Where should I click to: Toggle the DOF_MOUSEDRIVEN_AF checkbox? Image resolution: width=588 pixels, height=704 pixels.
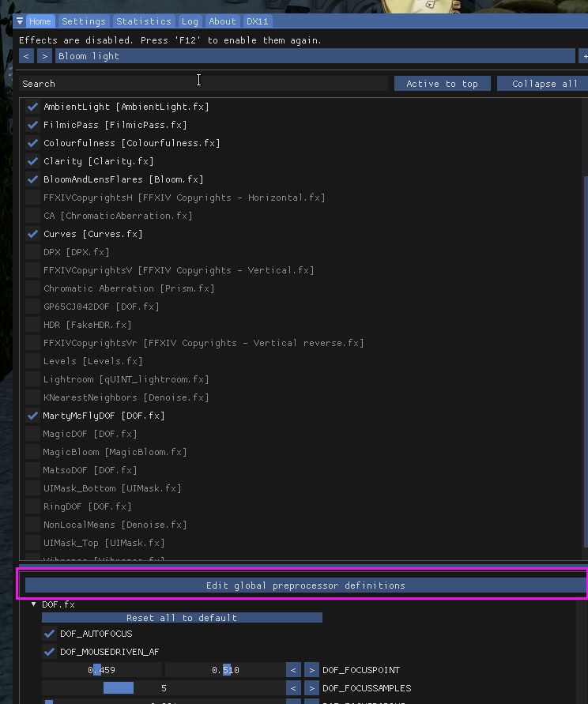(50, 652)
